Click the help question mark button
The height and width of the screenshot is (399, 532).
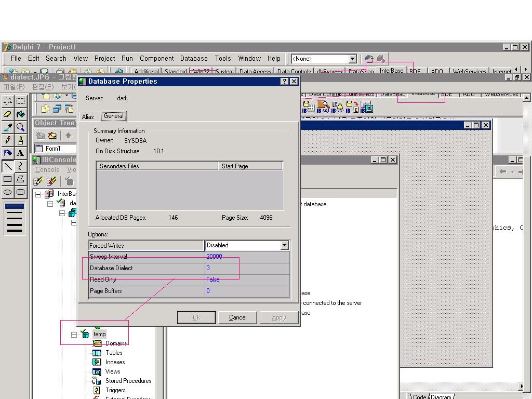[x=285, y=82]
